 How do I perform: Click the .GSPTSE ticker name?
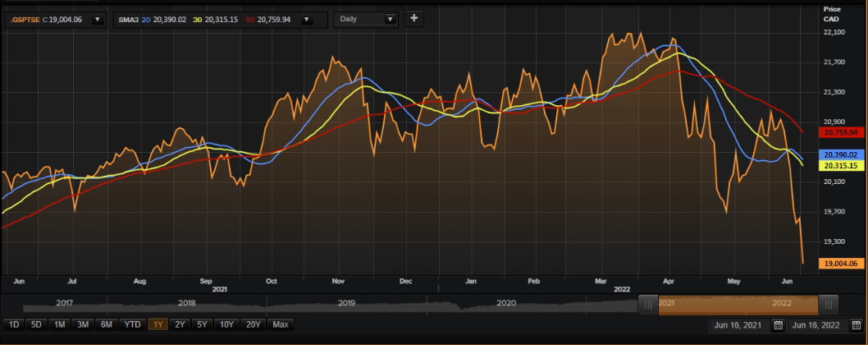point(25,20)
